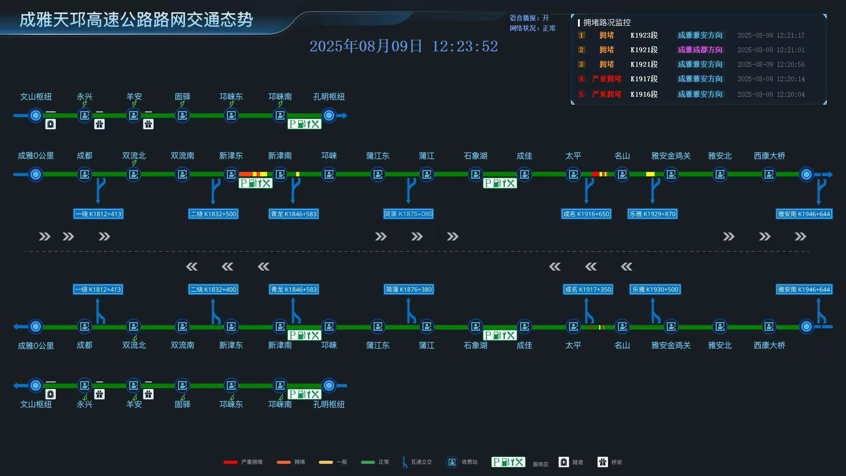Click the 简蒲 K1876+380 interchange label
The image size is (846, 476).
[x=409, y=289]
